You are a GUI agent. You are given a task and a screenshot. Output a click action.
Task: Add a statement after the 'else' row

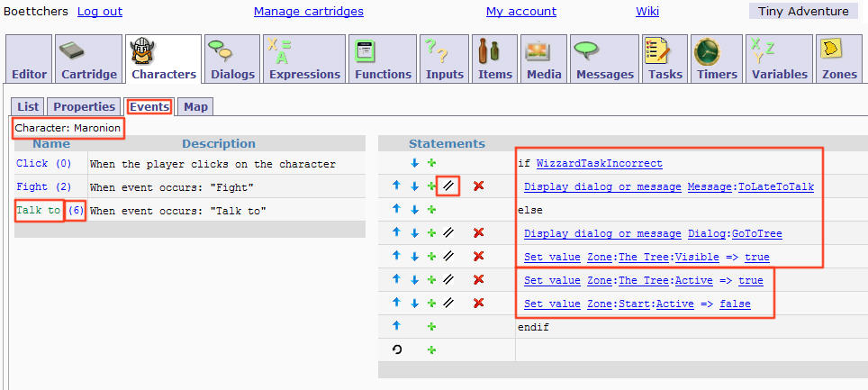[x=431, y=210]
